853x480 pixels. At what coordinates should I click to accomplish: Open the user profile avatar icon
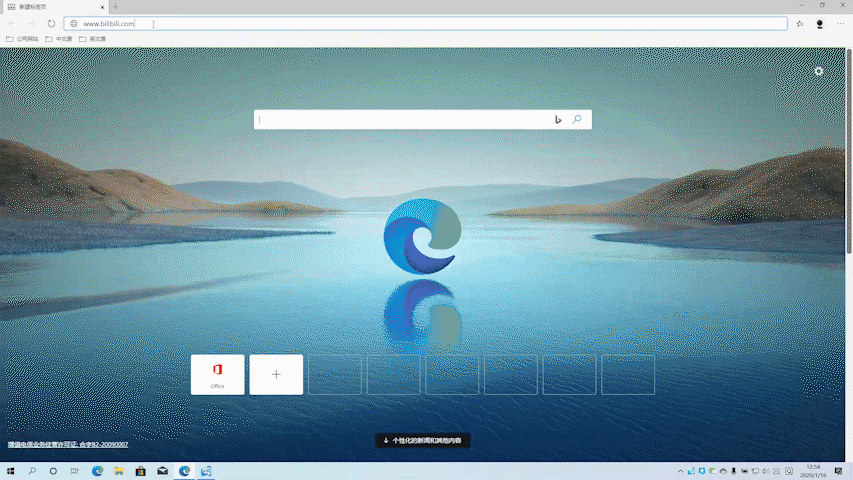(x=820, y=23)
